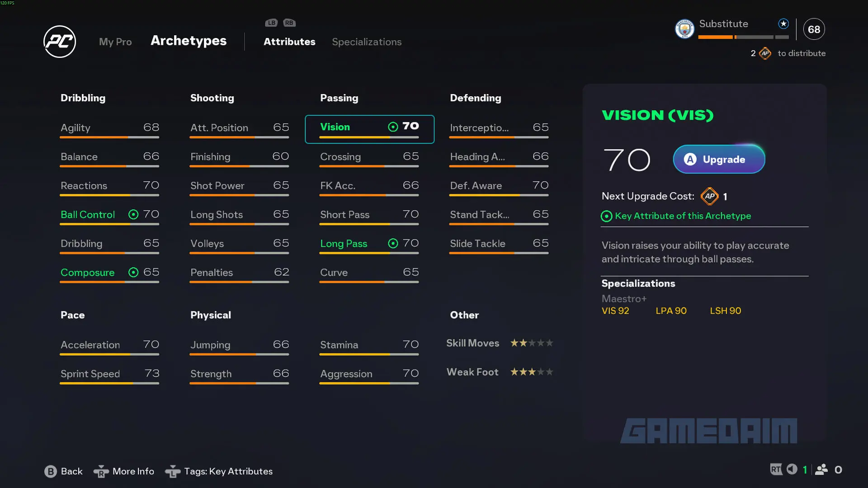This screenshot has width=868, height=488.
Task: Switch to the Specializations sub-tab
Action: [367, 42]
